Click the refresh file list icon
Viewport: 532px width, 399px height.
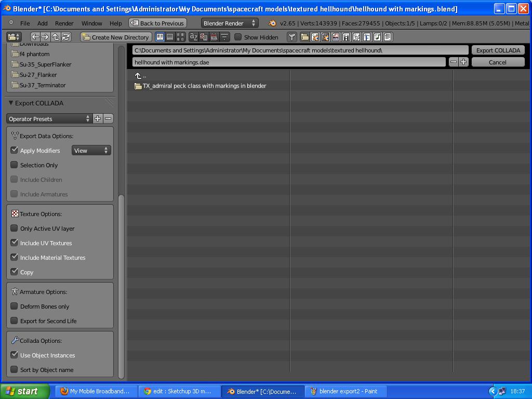tap(66, 37)
